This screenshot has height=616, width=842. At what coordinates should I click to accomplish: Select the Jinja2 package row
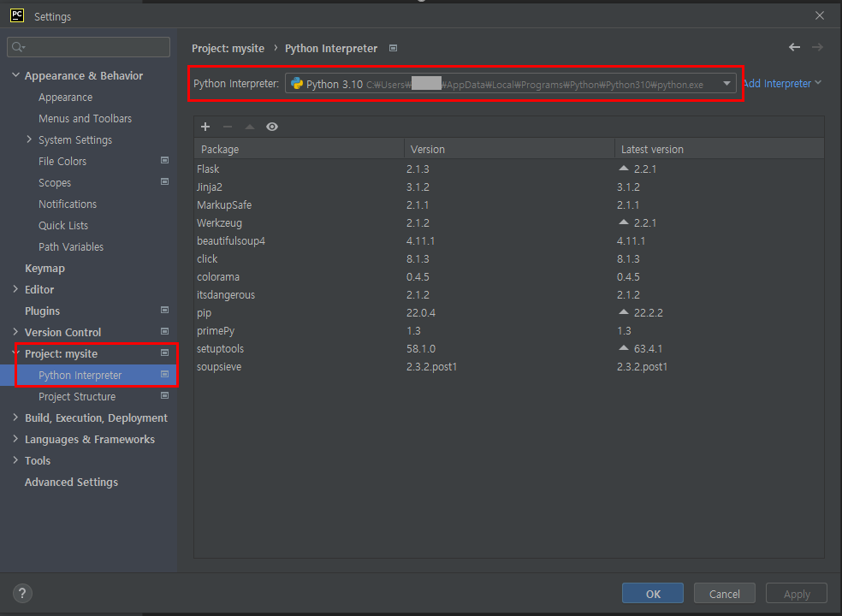(x=508, y=187)
